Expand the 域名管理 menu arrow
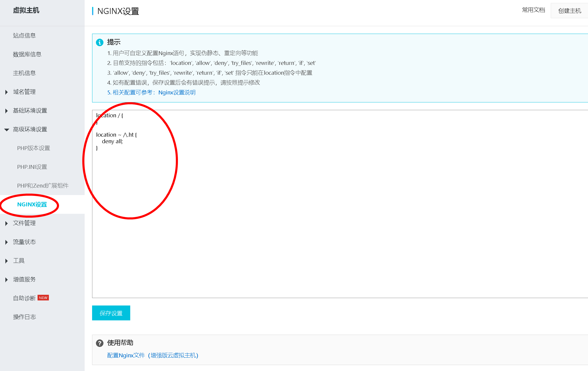The image size is (588, 371). (7, 92)
